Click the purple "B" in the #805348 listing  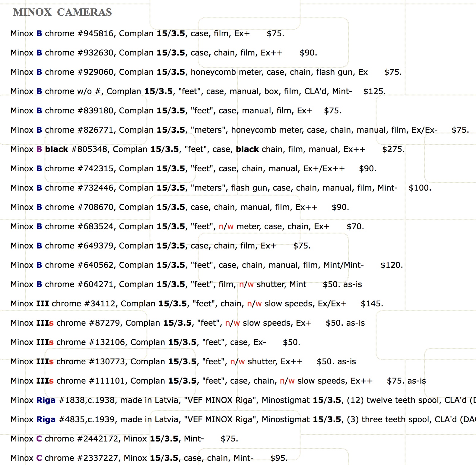pos(39,149)
